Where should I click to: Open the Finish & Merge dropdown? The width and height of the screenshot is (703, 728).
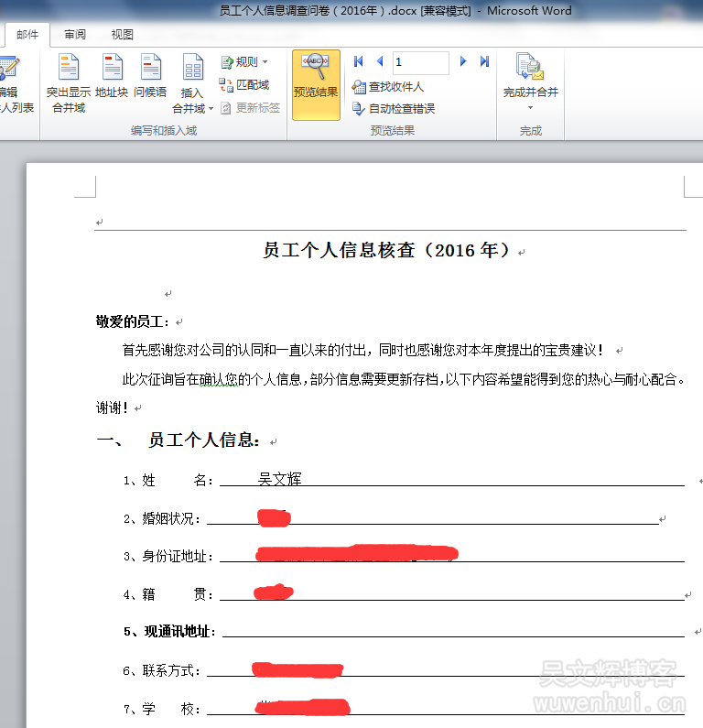point(530,107)
